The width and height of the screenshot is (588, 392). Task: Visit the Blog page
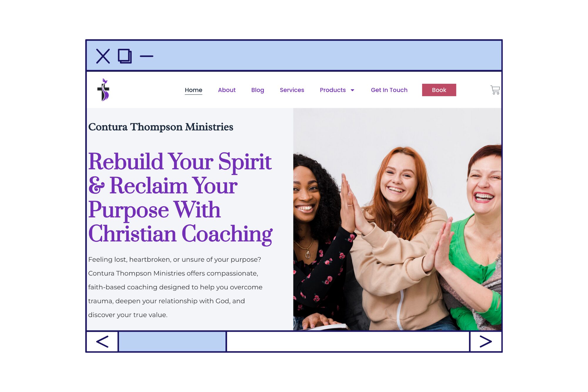click(x=258, y=90)
